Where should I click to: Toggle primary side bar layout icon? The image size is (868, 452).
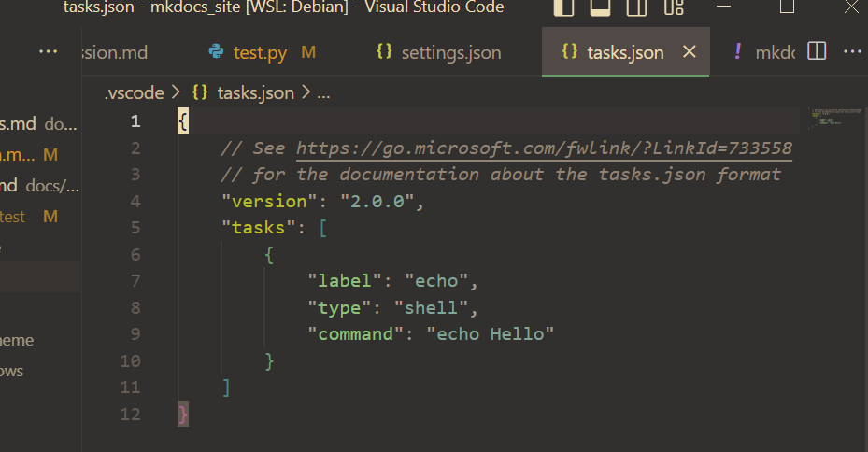[x=563, y=7]
